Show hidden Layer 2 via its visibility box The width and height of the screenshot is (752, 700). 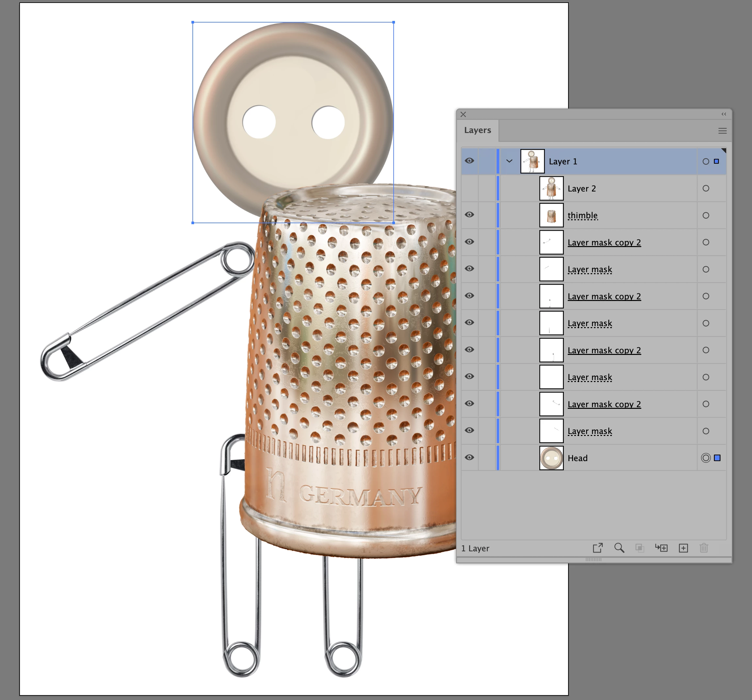click(x=469, y=188)
